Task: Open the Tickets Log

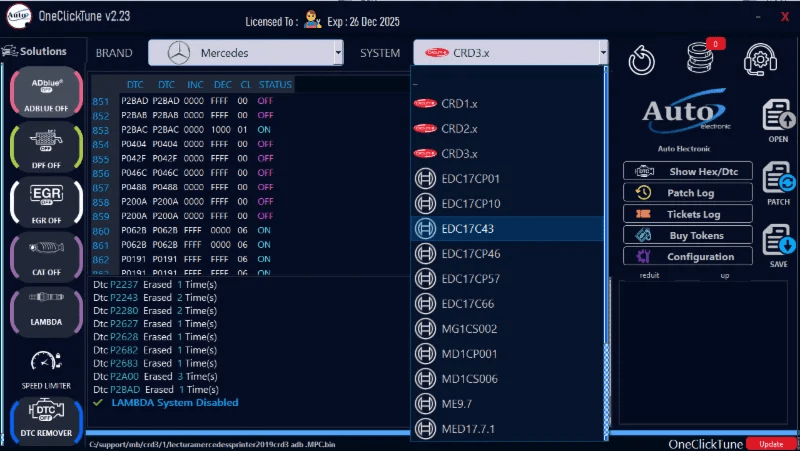Action: click(x=687, y=214)
